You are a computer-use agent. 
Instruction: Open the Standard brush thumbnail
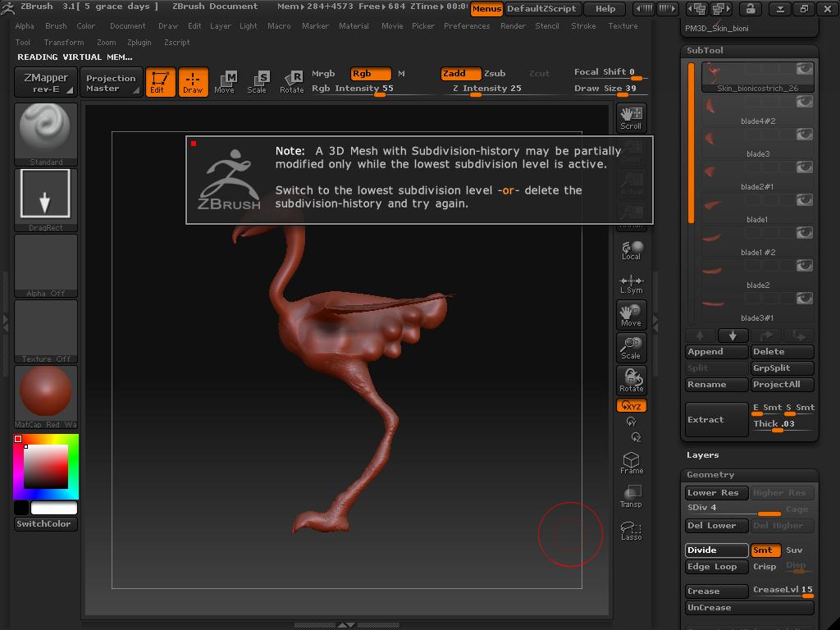click(46, 131)
